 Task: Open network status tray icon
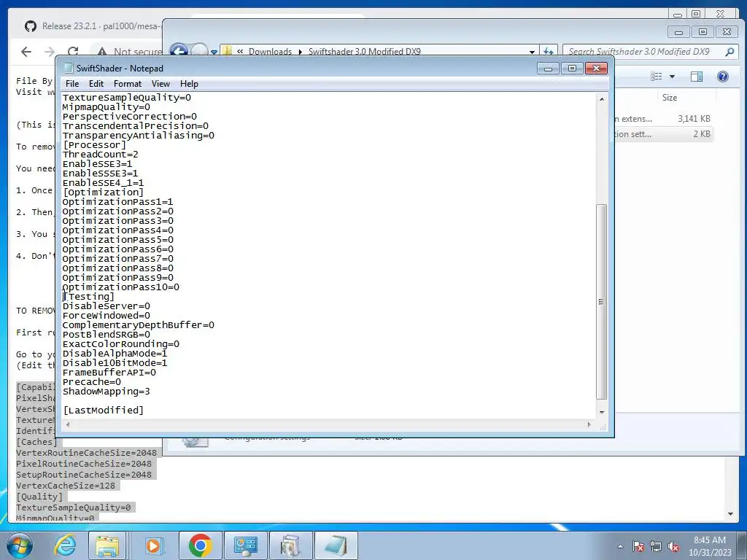click(656, 546)
